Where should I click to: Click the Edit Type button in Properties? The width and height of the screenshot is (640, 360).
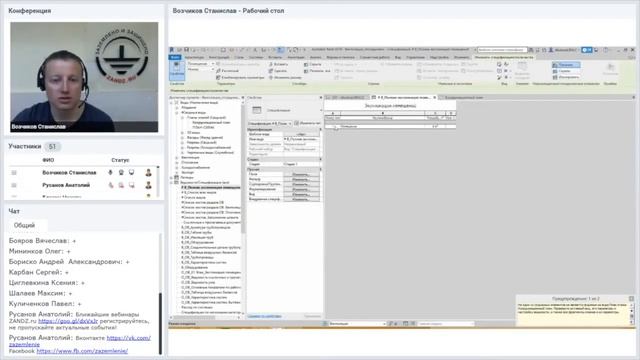307,123
